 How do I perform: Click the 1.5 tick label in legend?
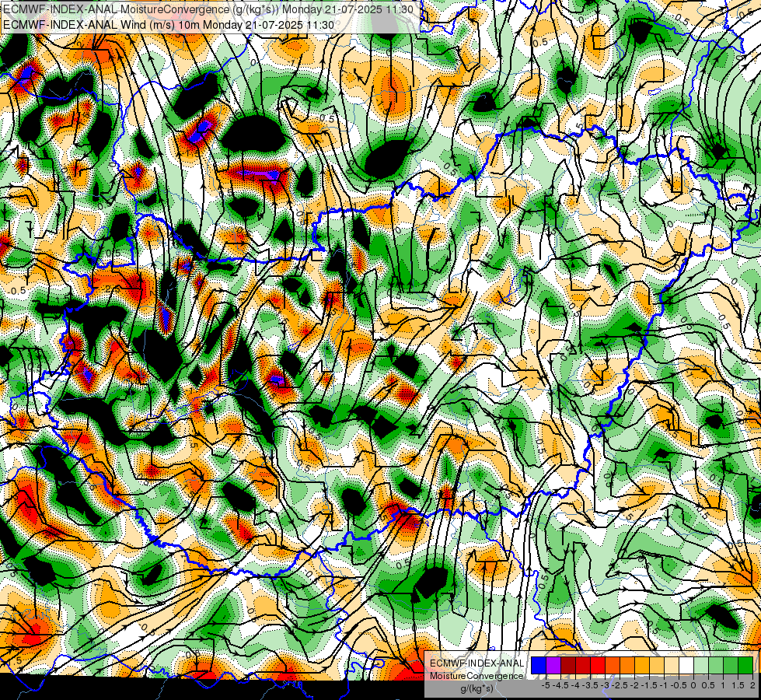pyautogui.click(x=737, y=685)
